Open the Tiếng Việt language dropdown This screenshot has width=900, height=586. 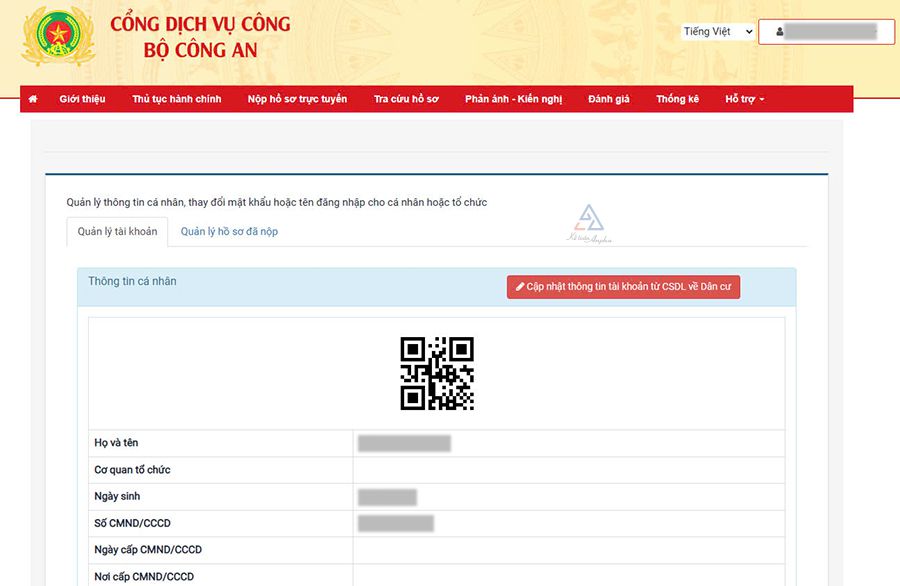(x=717, y=32)
